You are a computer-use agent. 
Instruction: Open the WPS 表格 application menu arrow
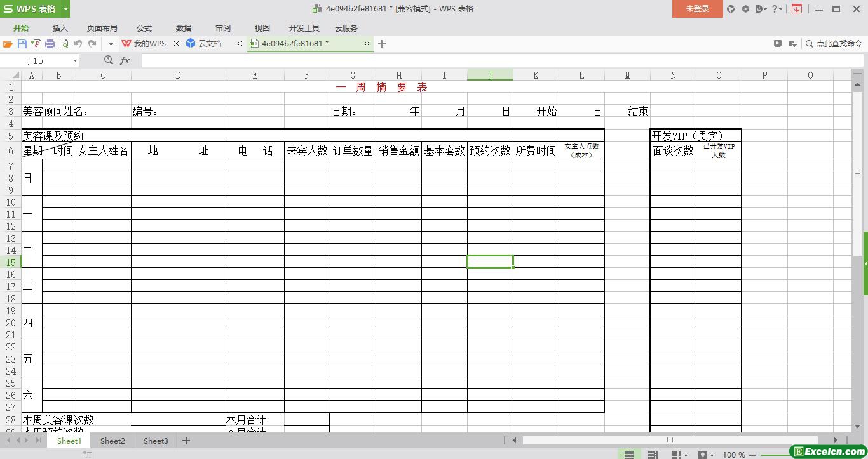coord(65,9)
